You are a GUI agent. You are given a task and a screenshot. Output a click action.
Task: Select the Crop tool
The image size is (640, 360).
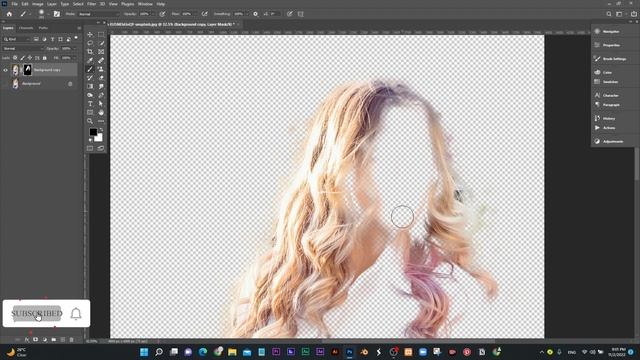(x=90, y=52)
